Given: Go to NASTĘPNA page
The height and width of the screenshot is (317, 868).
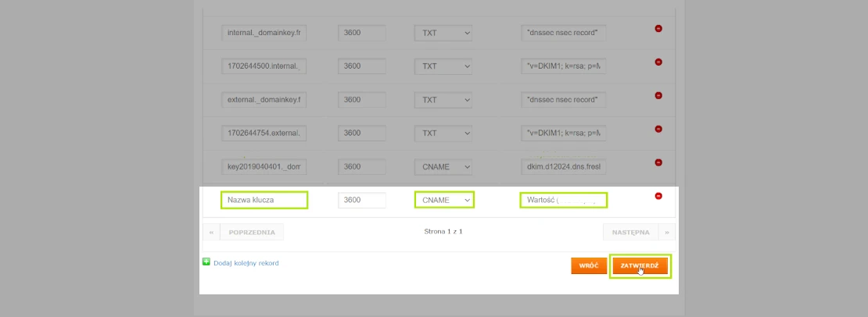Looking at the screenshot, I should (630, 232).
